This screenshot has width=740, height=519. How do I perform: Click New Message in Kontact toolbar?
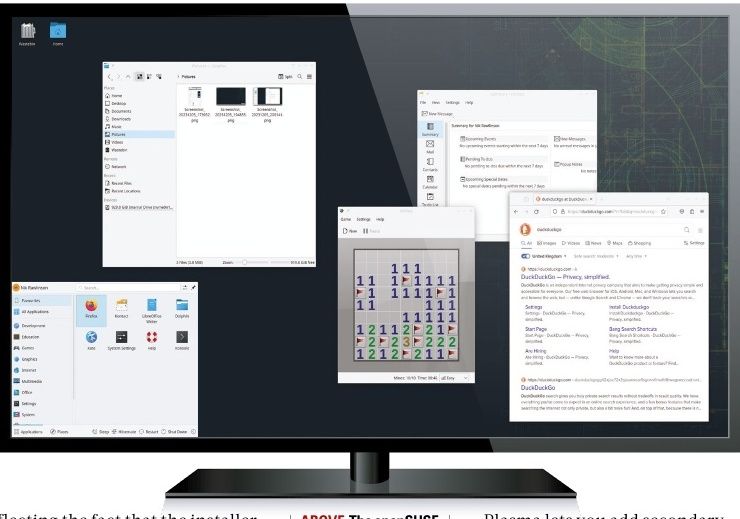(x=437, y=114)
